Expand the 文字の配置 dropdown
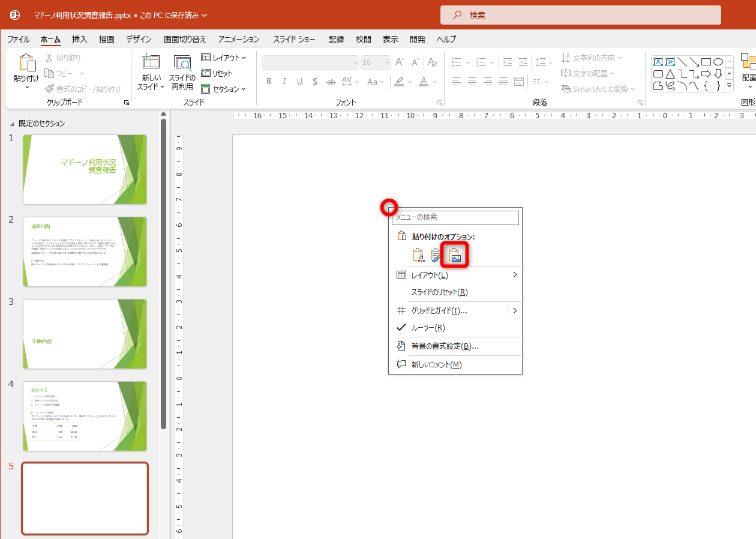 [x=589, y=73]
